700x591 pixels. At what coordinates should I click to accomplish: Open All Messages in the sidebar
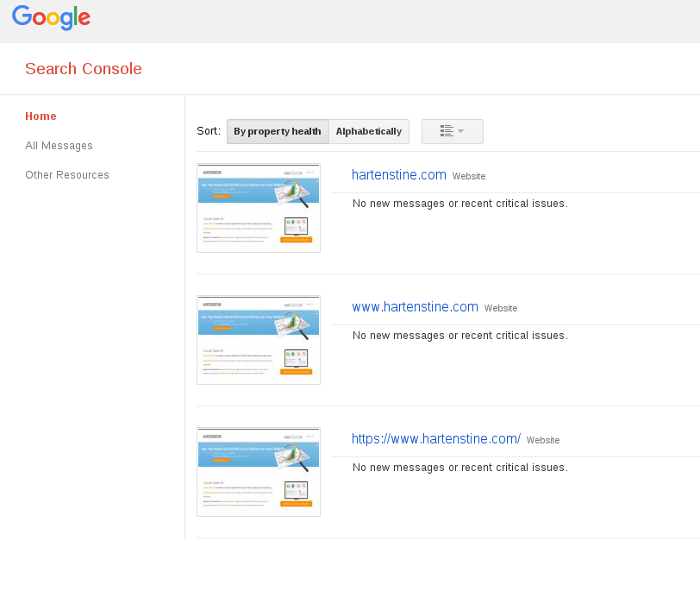(59, 146)
